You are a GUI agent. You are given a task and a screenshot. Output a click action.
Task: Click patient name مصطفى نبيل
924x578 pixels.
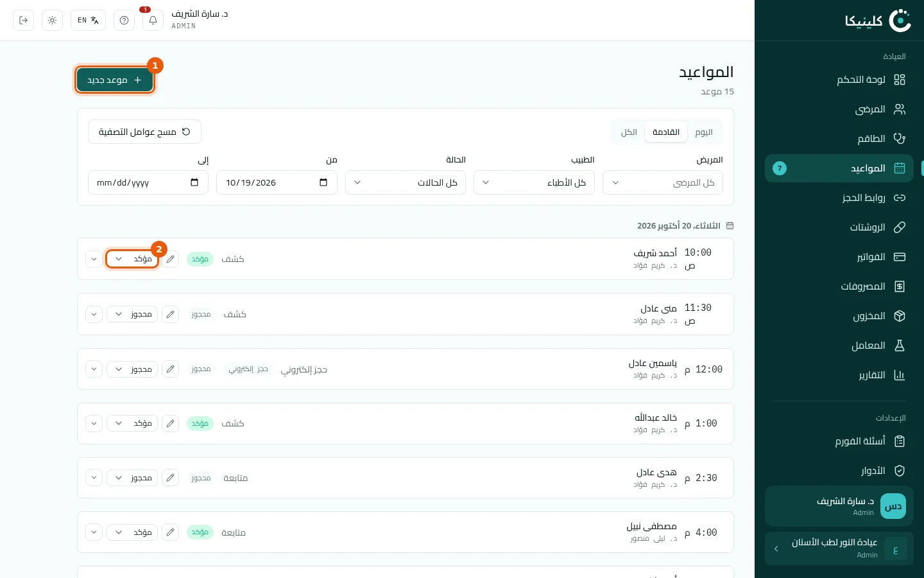pyautogui.click(x=652, y=527)
